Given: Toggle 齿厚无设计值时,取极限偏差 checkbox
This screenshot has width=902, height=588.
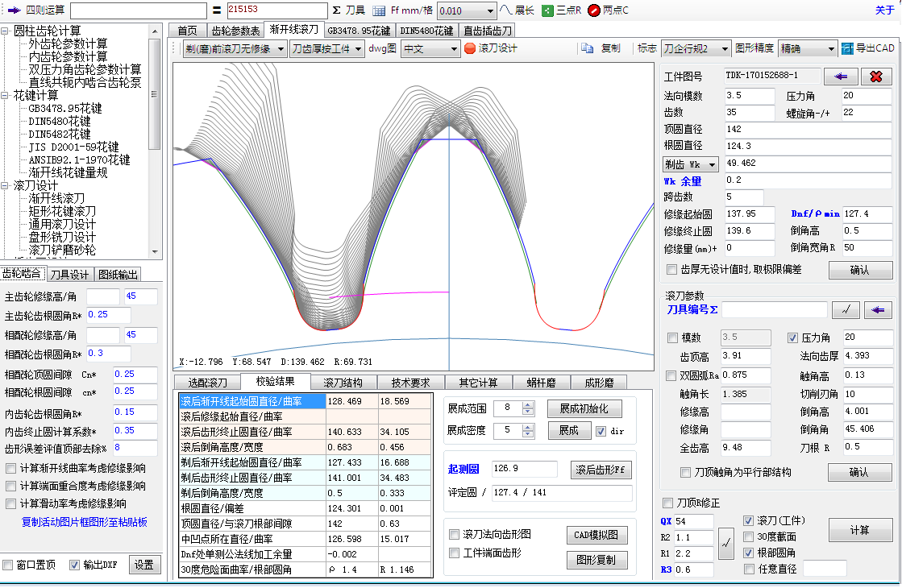Looking at the screenshot, I should click(x=671, y=269).
